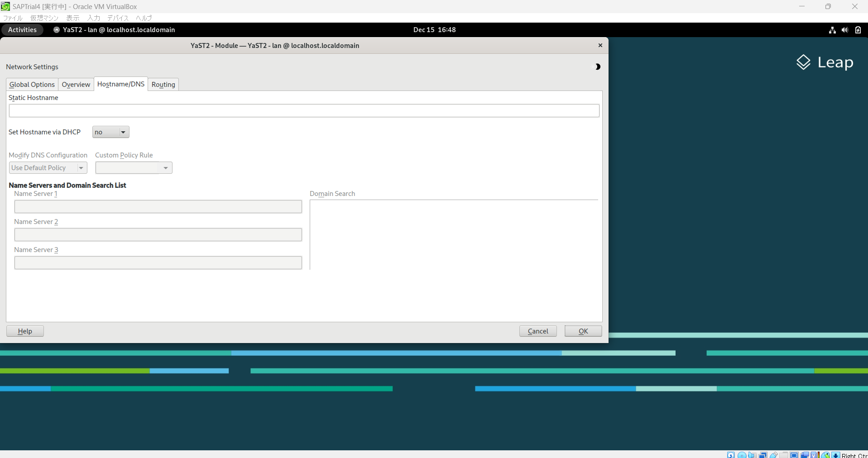Click the YaST2 app icon in top bar
The height and width of the screenshot is (458, 868).
pyautogui.click(x=57, y=30)
